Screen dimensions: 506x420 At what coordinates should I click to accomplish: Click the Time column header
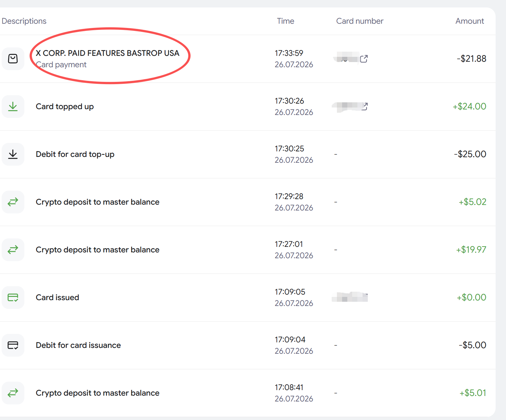pos(286,21)
